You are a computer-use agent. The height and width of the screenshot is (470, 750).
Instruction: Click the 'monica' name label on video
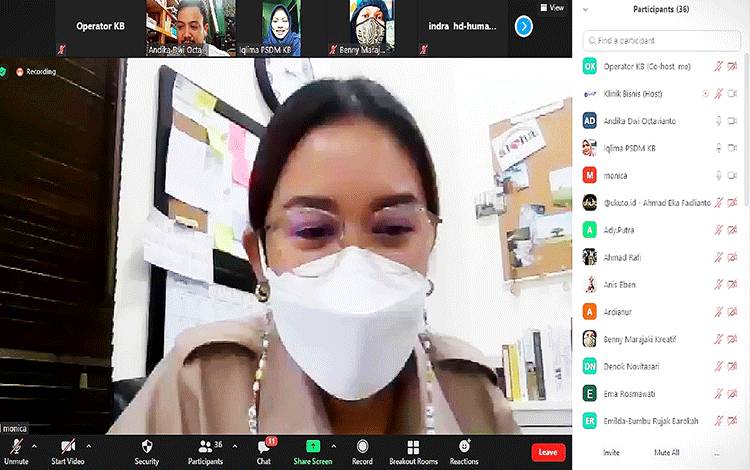click(x=14, y=428)
